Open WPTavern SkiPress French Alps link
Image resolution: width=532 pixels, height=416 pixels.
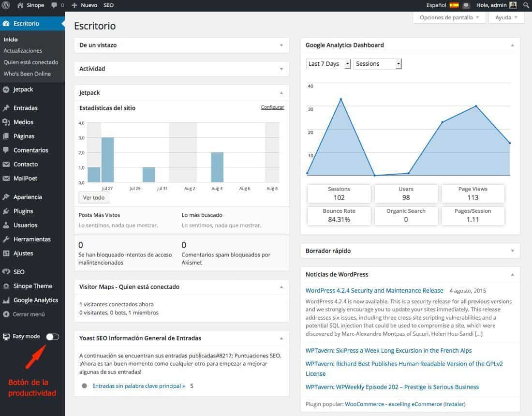tap(388, 351)
